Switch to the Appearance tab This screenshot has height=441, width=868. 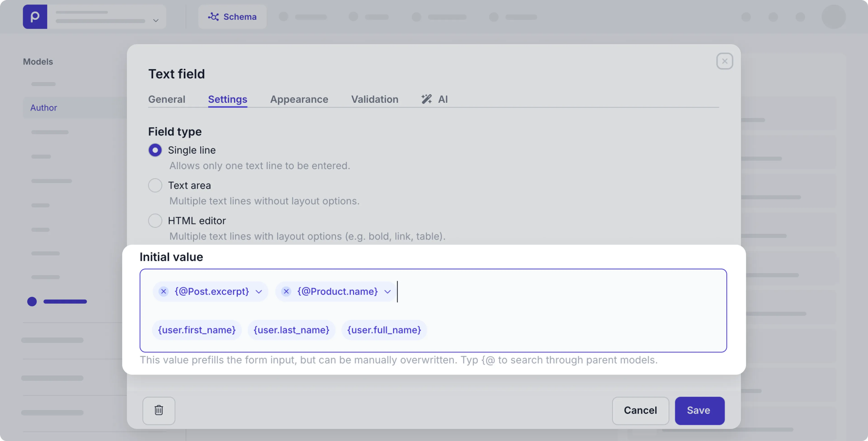click(299, 99)
